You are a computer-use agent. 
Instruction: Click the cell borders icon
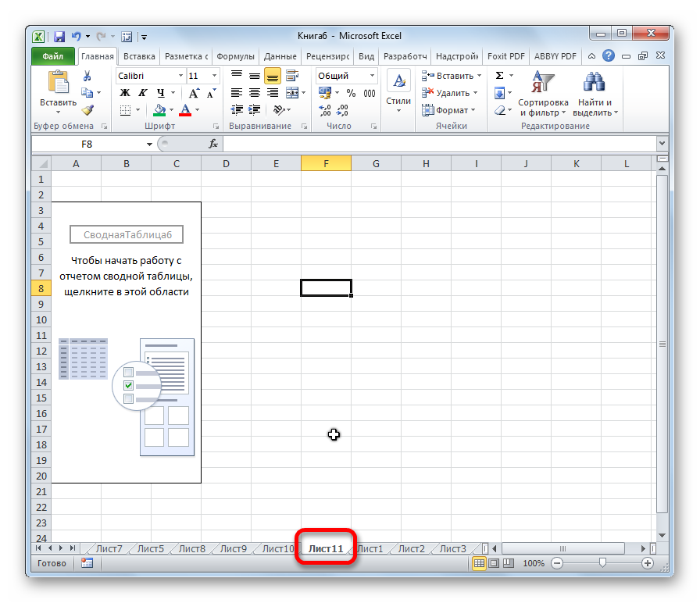tap(126, 110)
